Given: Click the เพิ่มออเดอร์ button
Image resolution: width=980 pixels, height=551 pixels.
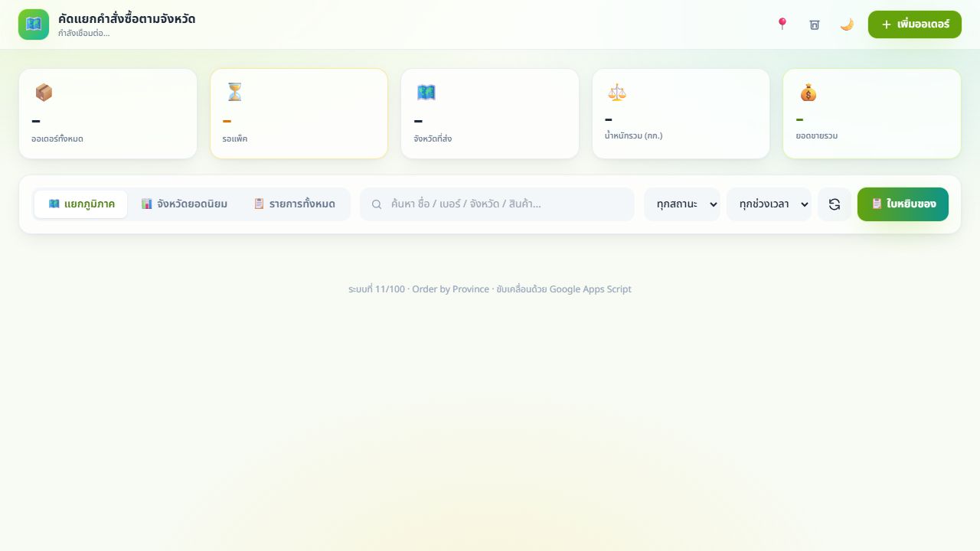Looking at the screenshot, I should click(915, 24).
